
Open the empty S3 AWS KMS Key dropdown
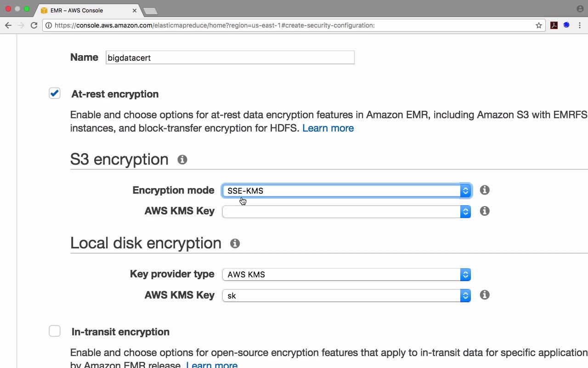pos(346,212)
